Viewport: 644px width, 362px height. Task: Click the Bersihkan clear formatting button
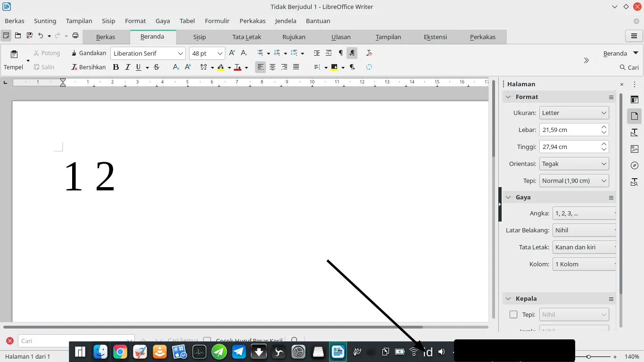[x=89, y=67]
